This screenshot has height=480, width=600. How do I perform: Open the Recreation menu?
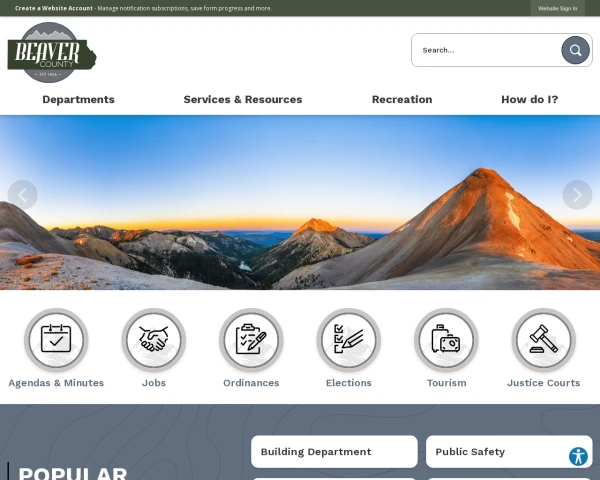pos(402,100)
